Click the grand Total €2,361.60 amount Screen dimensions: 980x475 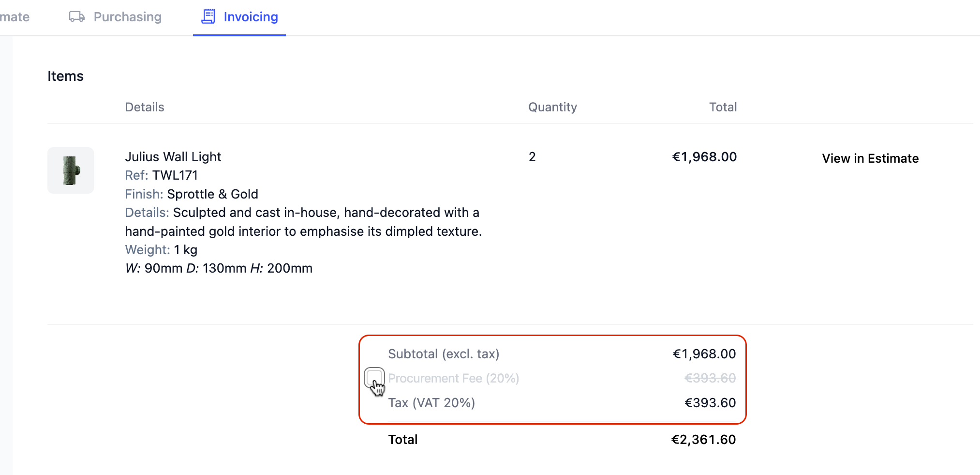pos(703,440)
